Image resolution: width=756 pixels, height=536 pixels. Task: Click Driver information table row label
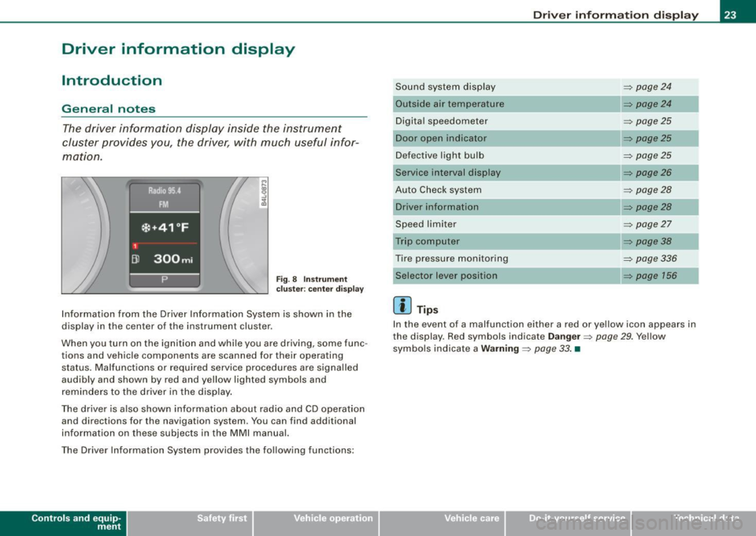437,207
